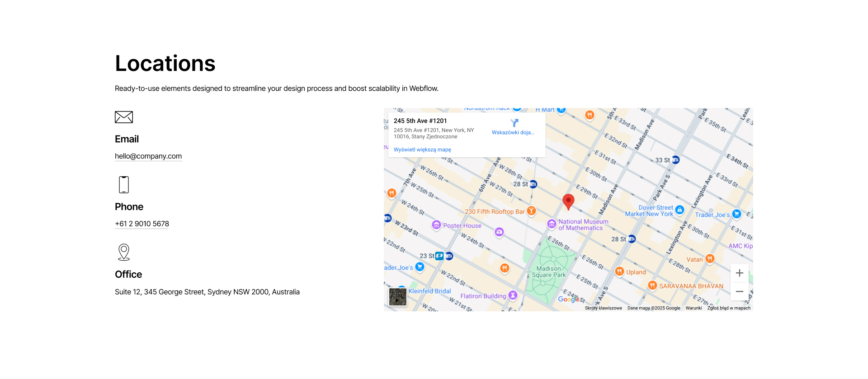Viewport: 868px width, 379px height.
Task: Click the directions arrow icon in map card
Action: point(514,123)
